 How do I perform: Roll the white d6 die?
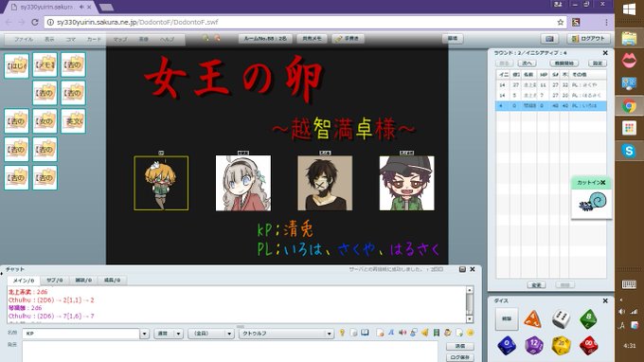[x=561, y=318]
